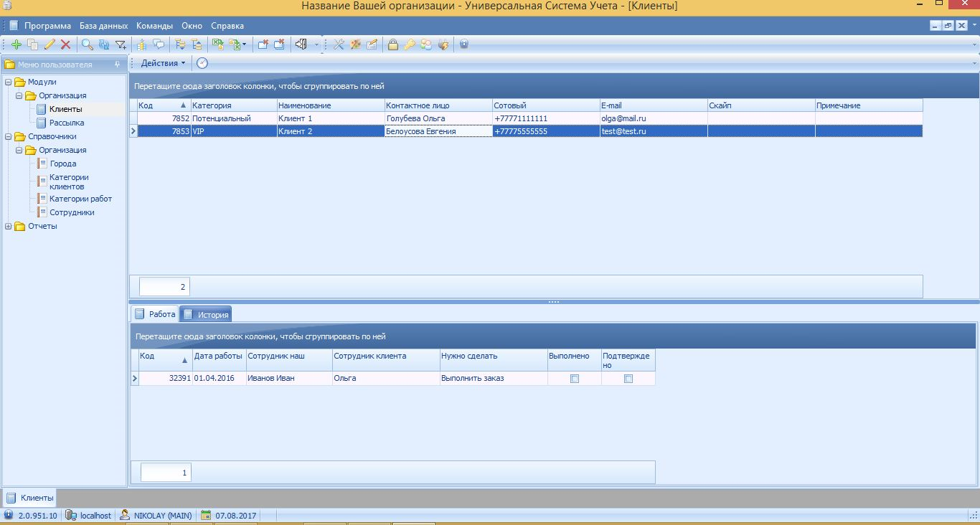
Task: Click the crossed tools Settings icon
Action: pyautogui.click(x=338, y=44)
